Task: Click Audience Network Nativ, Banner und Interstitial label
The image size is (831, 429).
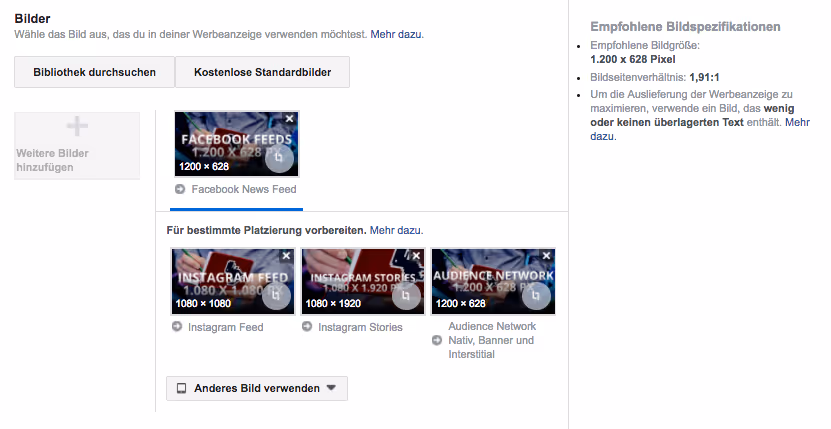Action: pos(492,340)
